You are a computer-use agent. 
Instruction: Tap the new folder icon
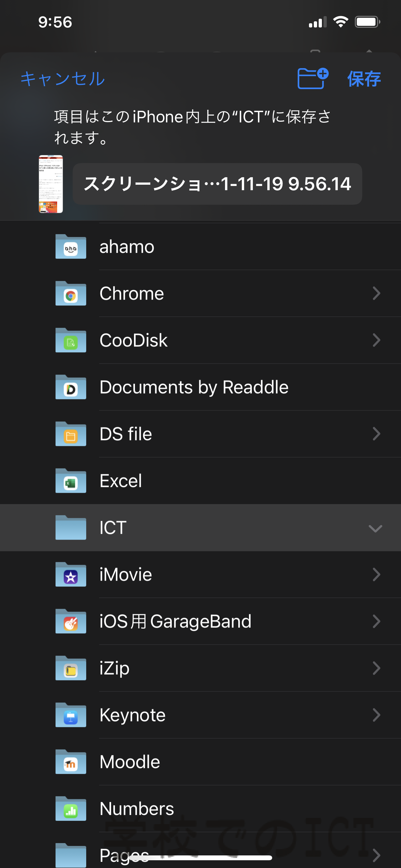pyautogui.click(x=313, y=78)
